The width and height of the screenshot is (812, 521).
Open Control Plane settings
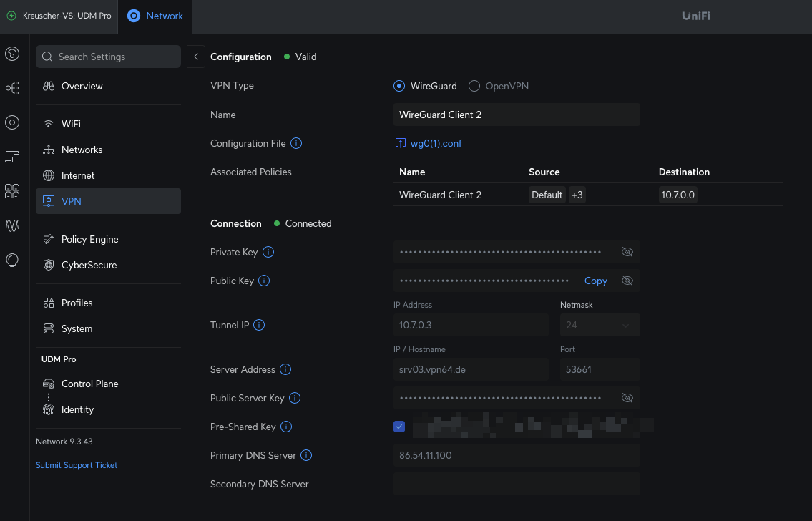coord(108,384)
